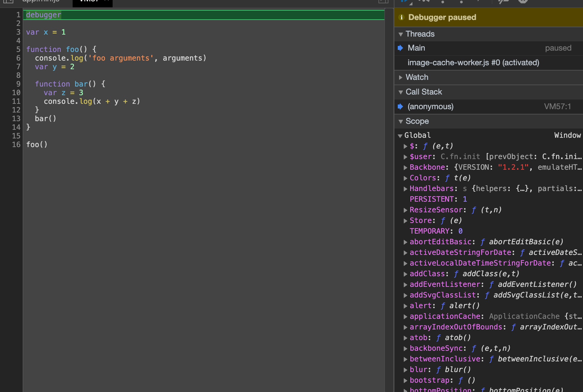Toggle a breakpoint on line 16
The height and width of the screenshot is (392, 583).
pos(16,145)
